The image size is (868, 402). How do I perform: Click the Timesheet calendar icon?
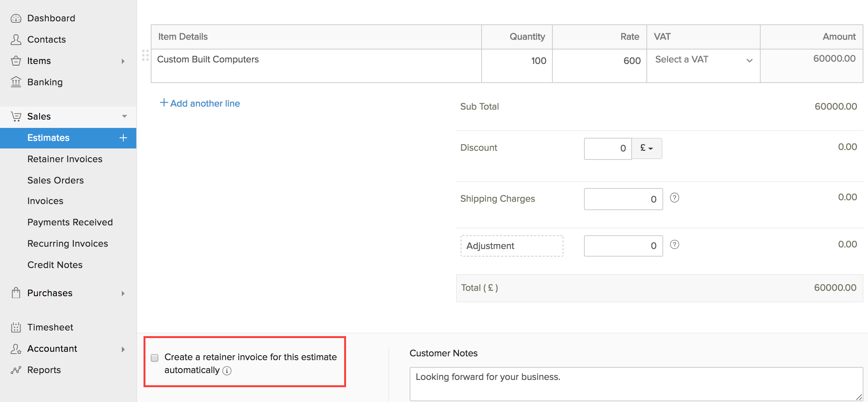[x=16, y=327]
